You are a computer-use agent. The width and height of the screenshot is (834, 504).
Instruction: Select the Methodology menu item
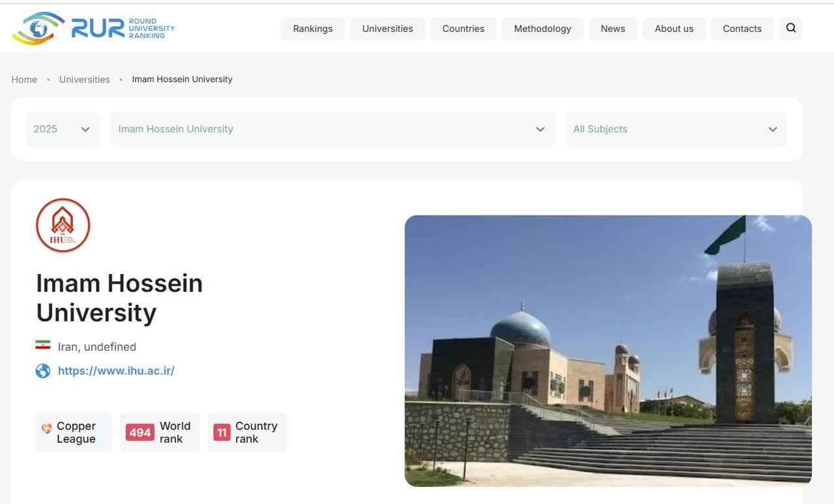tap(542, 28)
